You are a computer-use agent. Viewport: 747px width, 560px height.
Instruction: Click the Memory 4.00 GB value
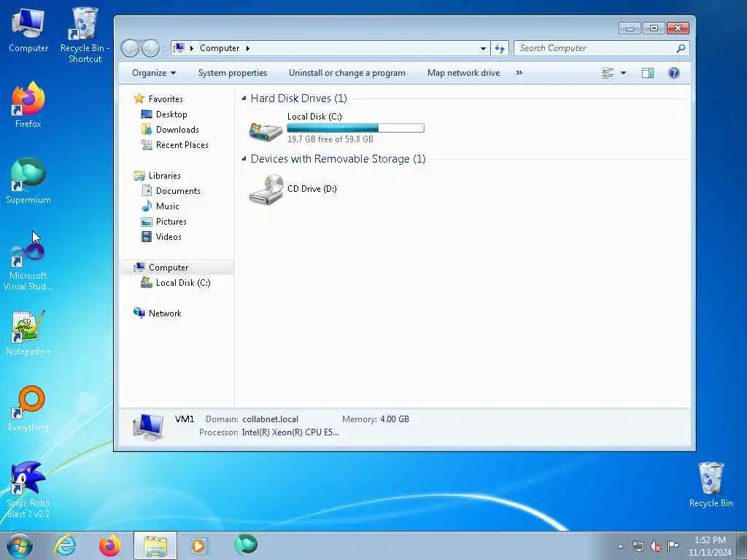coord(395,419)
